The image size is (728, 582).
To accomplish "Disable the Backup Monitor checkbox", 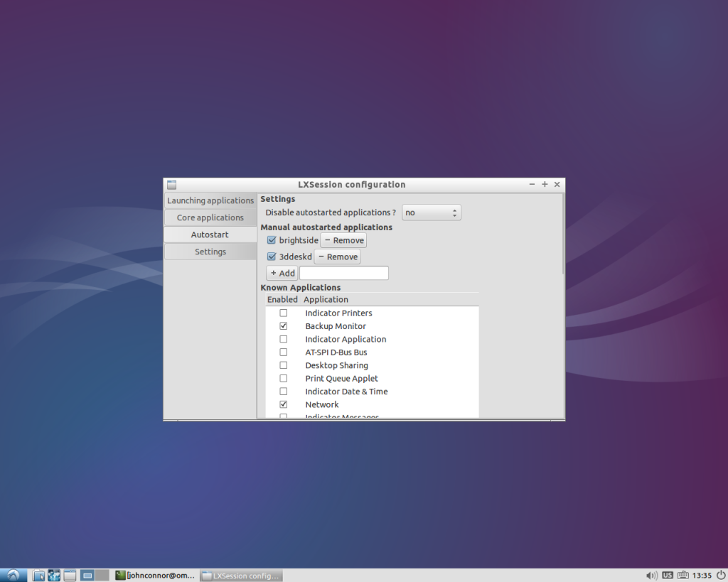I will click(284, 326).
